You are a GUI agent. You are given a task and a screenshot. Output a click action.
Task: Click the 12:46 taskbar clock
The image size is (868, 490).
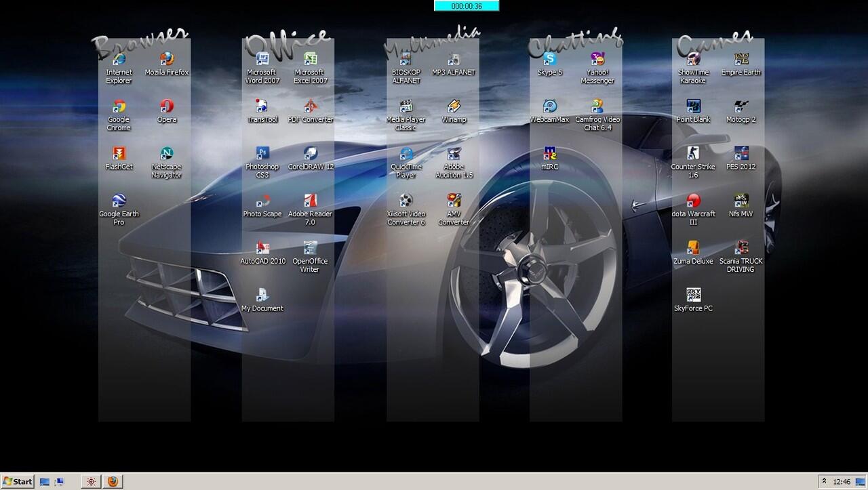842,482
